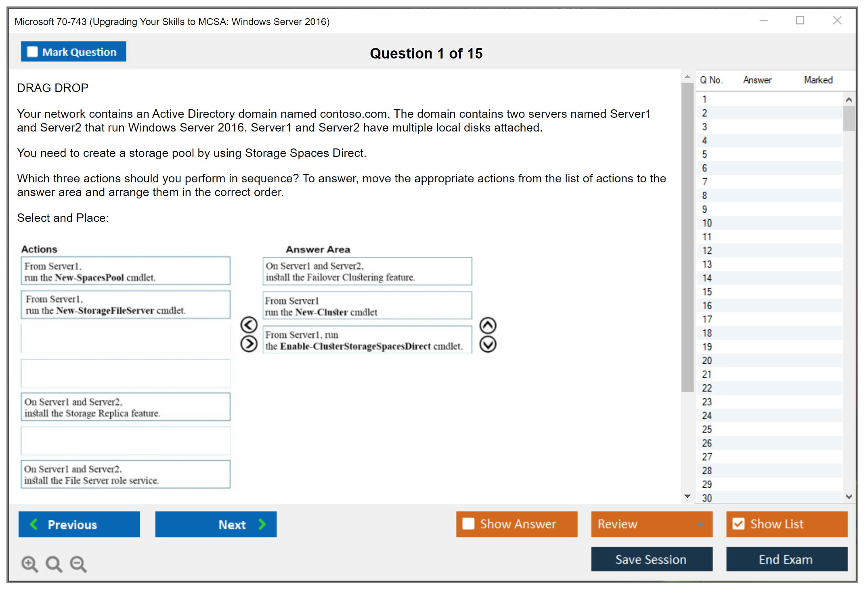
Task: Select the New-StorageFileServer cmdlet action box
Action: pyautogui.click(x=126, y=305)
